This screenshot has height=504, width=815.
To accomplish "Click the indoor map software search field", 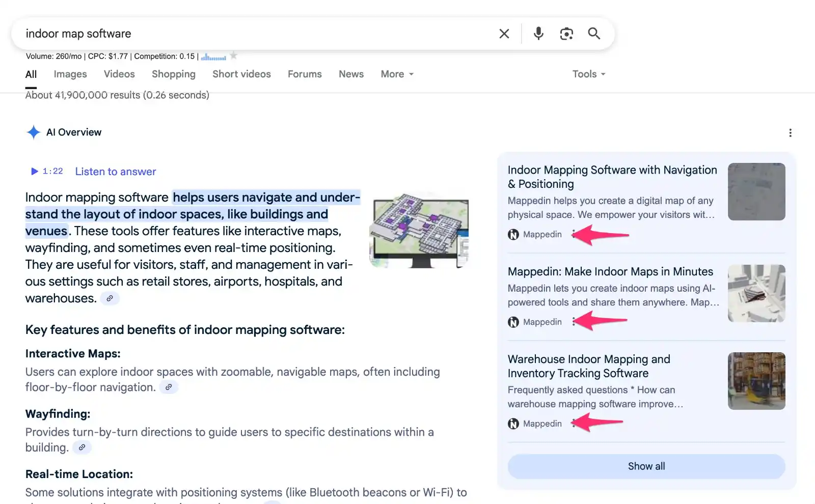I will pos(255,34).
